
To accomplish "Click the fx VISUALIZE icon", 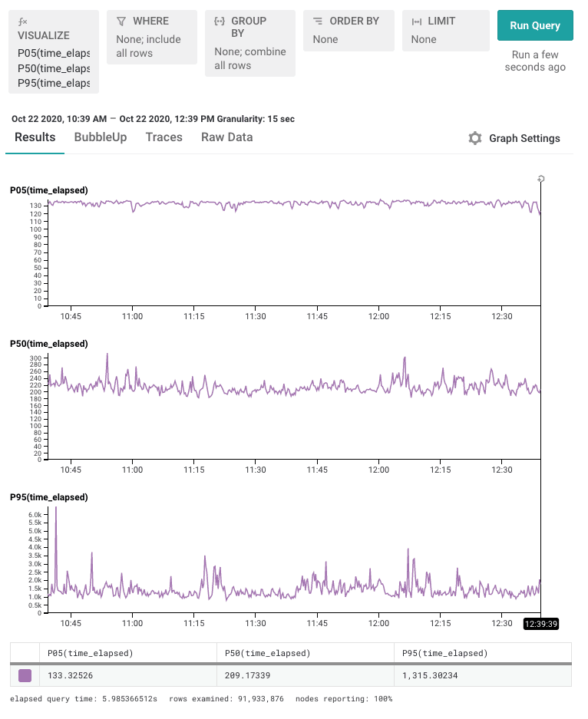I will pos(23,22).
